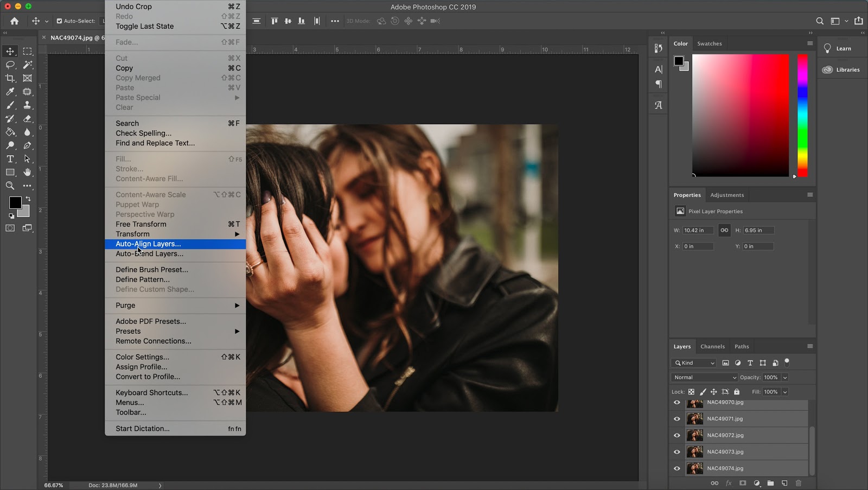Select the Frame tool
Image resolution: width=868 pixels, height=490 pixels.
[27, 78]
